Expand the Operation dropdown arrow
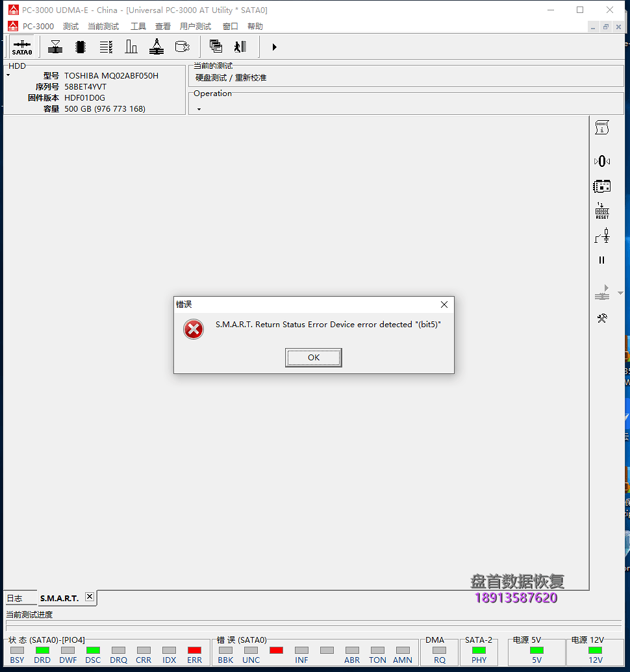 click(x=199, y=109)
